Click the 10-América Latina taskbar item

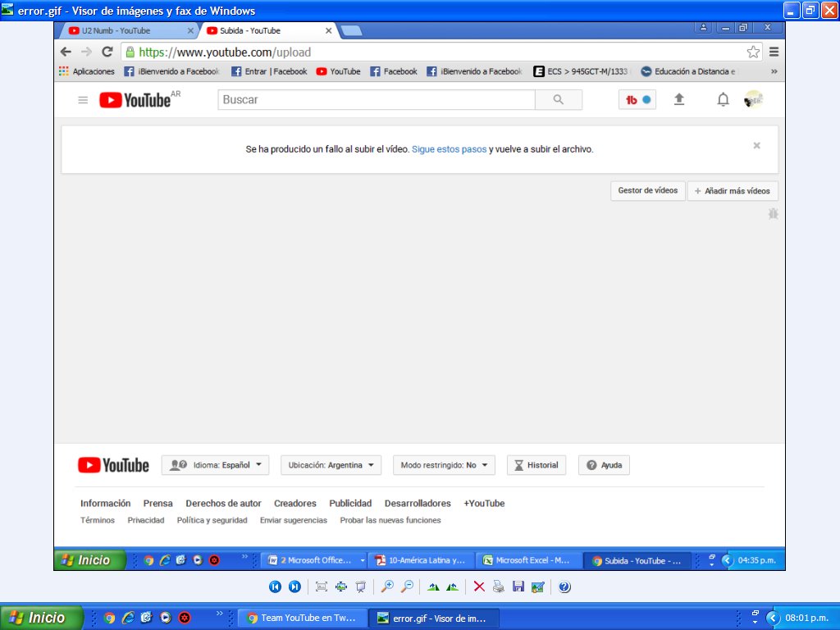421,560
